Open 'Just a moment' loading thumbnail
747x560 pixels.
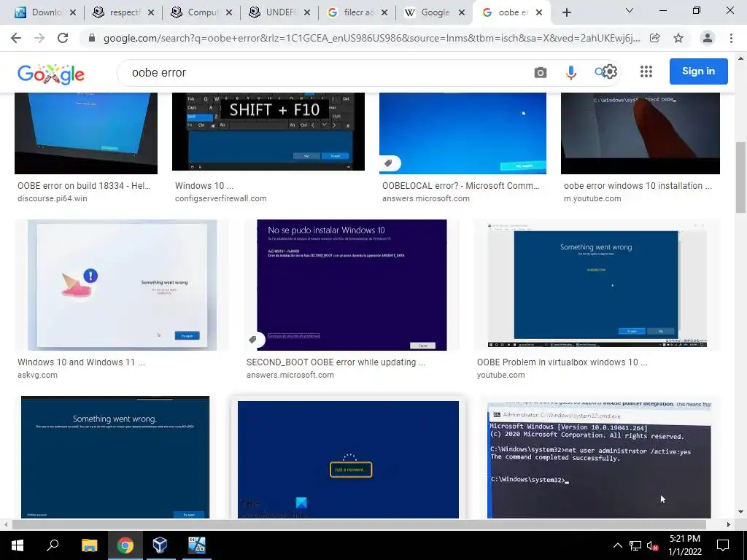348,459
